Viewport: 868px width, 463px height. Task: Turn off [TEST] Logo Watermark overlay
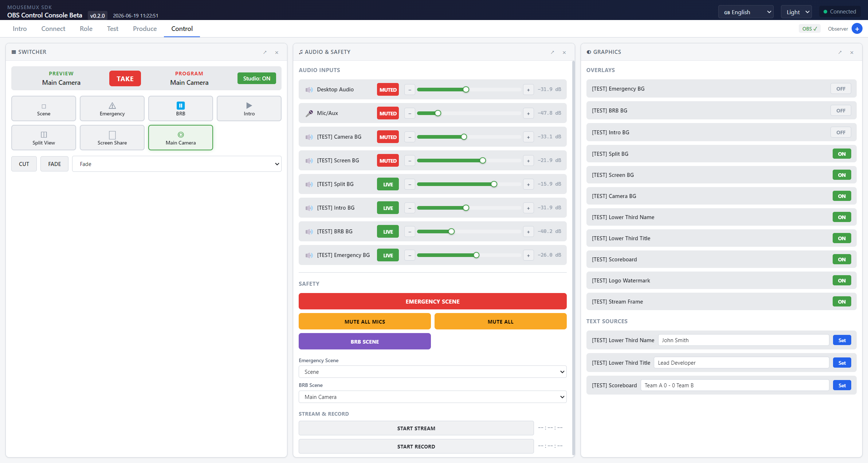coord(842,281)
